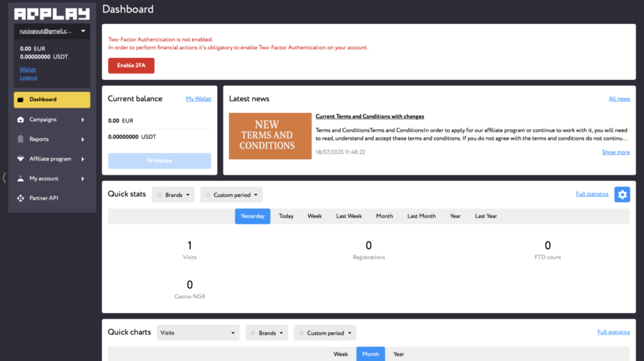Open Quick stats settings gear
Viewport: 644px width, 361px height.
[622, 195]
